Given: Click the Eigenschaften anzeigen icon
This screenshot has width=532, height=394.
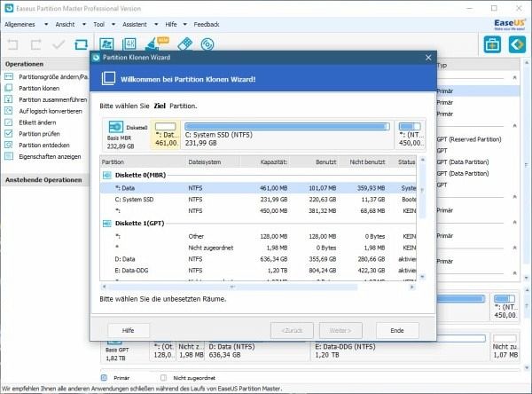Looking at the screenshot, I should 10,156.
